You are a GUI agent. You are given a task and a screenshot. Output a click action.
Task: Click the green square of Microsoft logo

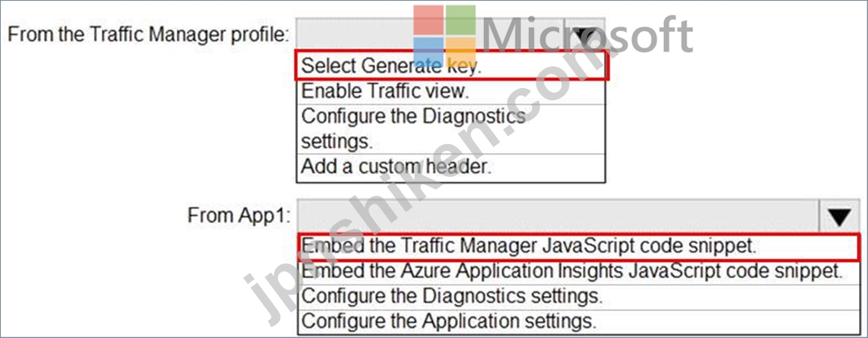461,19
